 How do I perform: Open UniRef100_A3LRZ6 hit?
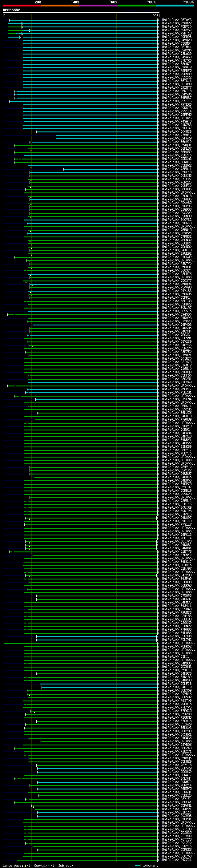pos(177,274)
